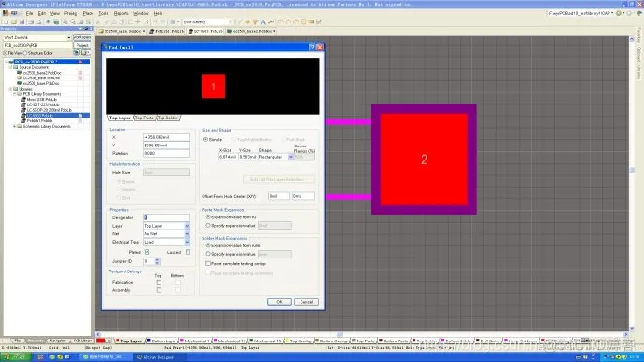The width and height of the screenshot is (644, 362).
Task: Click the OK button in Pad dialog
Action: [x=279, y=302]
